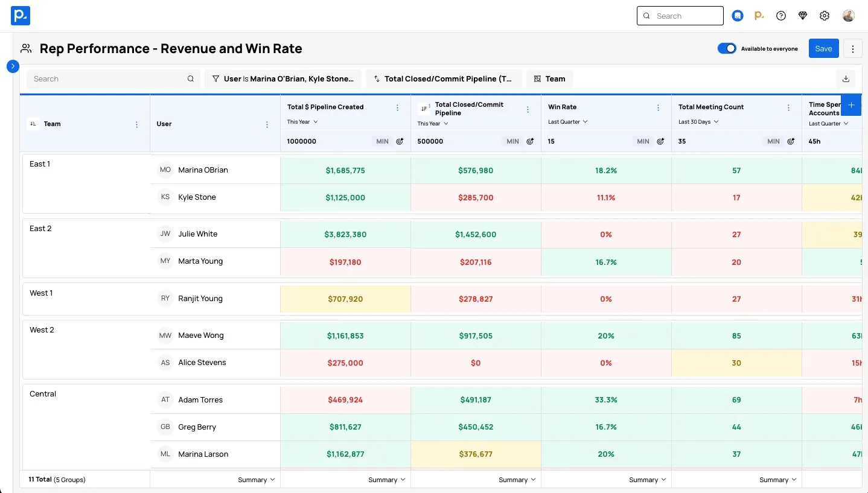
Task: Open This Year dropdown under Pipeline Created
Action: (302, 122)
